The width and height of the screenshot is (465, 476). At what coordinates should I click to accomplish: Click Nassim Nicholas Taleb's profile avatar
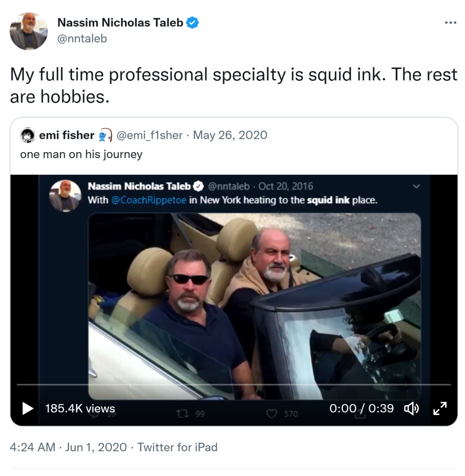tap(28, 31)
